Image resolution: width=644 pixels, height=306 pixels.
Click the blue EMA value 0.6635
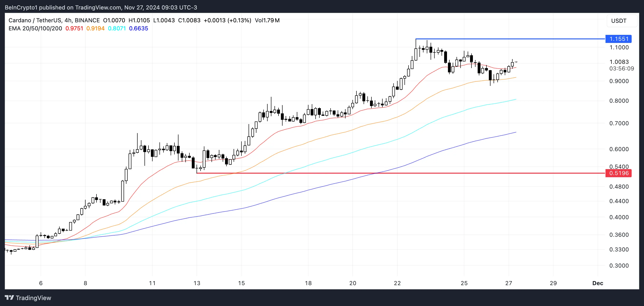click(x=139, y=28)
